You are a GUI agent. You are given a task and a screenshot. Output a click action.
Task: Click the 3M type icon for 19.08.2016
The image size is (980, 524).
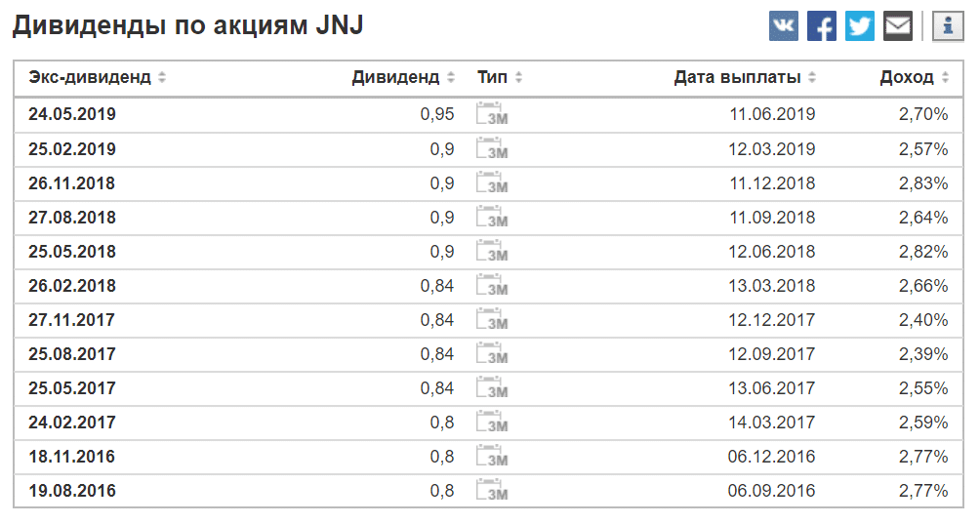492,490
